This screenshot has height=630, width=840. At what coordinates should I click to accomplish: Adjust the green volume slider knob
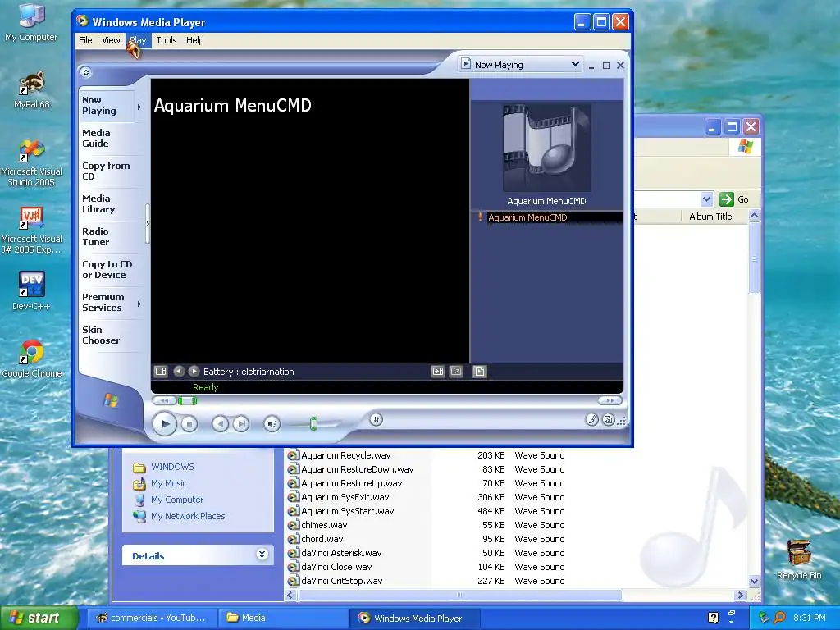(313, 424)
